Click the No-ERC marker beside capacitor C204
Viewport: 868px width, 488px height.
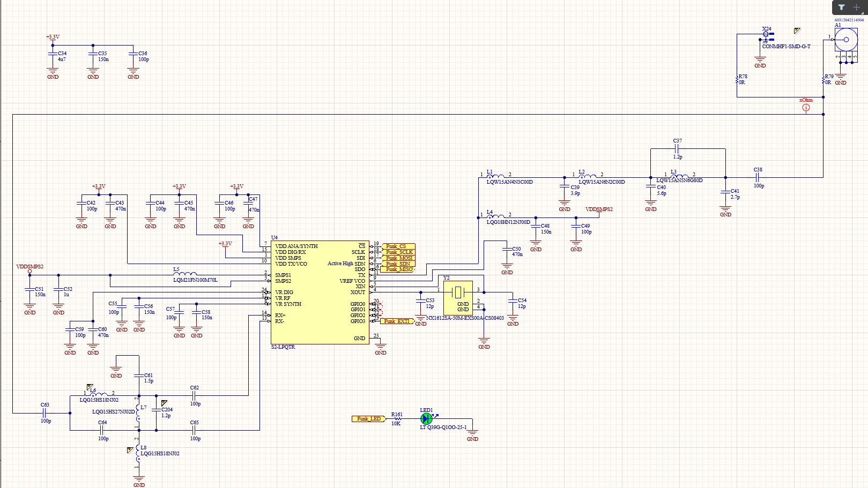click(x=164, y=402)
